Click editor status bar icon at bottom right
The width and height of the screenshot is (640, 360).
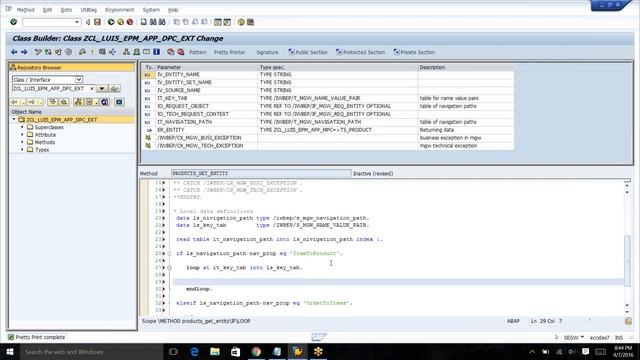pyautogui.click(x=628, y=321)
